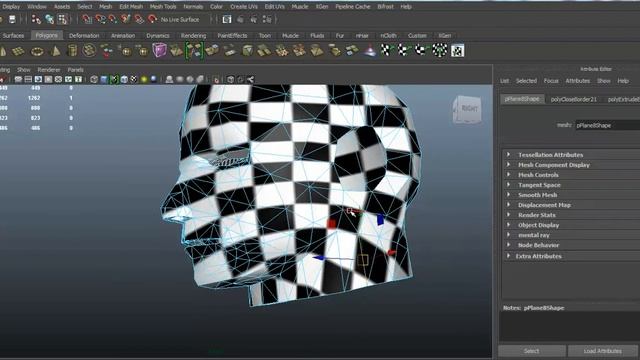The width and height of the screenshot is (640, 360).
Task: Toggle use all lights in viewport
Action: [x=144, y=79]
